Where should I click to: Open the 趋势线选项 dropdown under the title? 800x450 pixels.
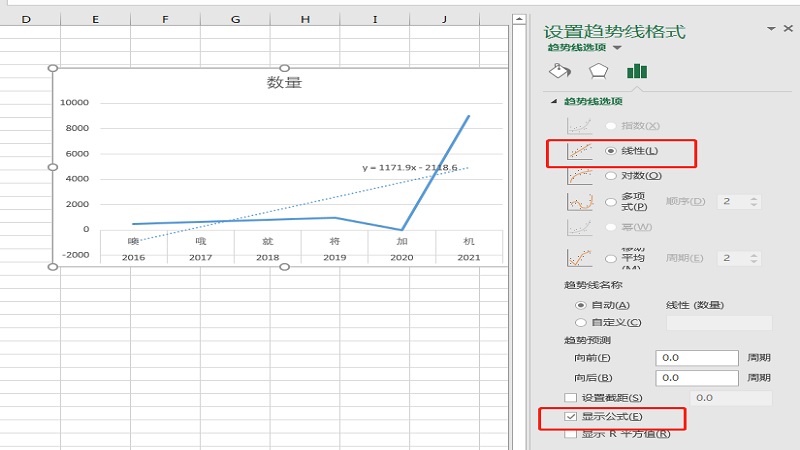pos(617,48)
